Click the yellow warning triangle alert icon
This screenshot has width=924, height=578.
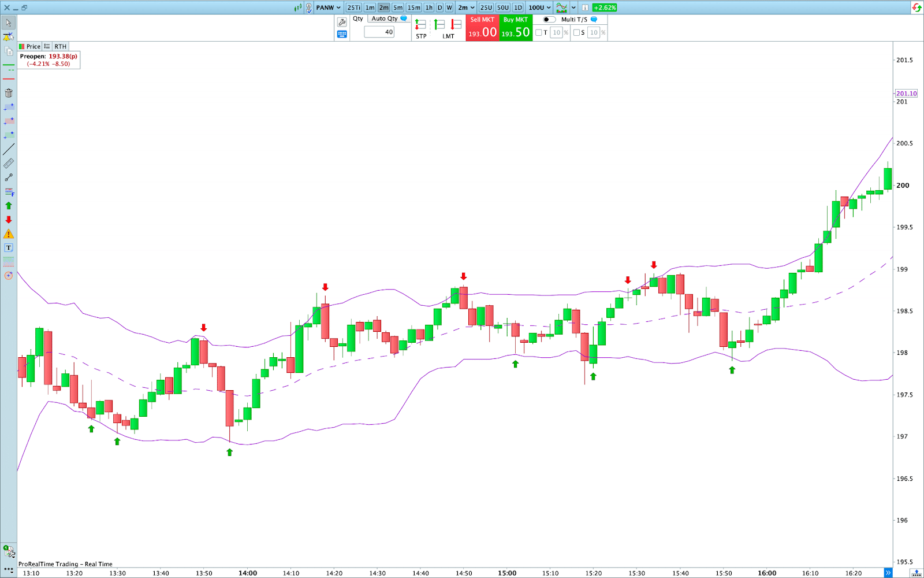[9, 234]
